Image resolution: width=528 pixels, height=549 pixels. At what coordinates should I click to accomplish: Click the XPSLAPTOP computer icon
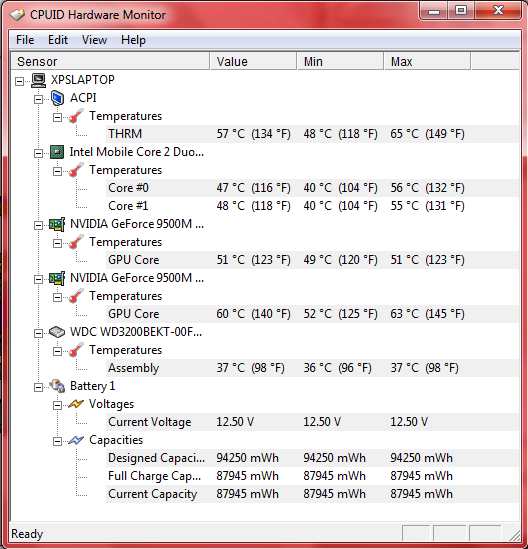39,80
